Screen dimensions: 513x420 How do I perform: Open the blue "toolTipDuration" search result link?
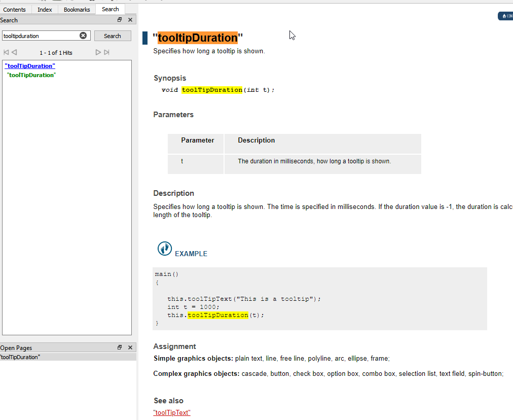[30, 66]
